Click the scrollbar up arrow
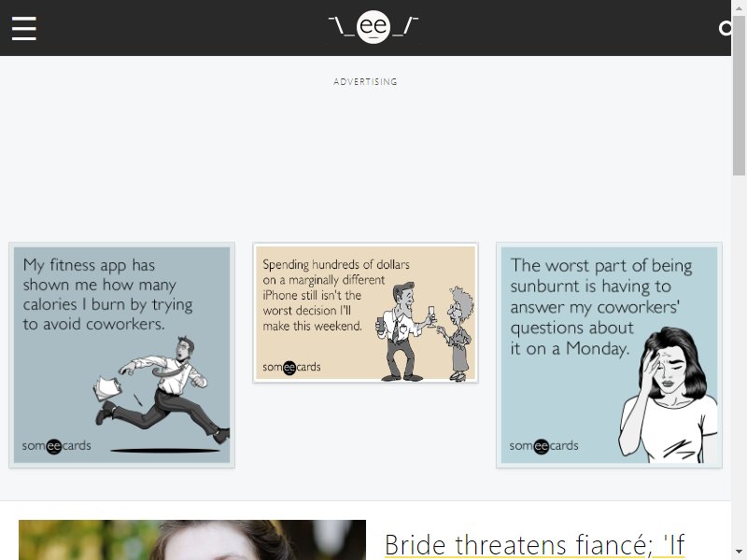This screenshot has height=560, width=747. [739, 7]
